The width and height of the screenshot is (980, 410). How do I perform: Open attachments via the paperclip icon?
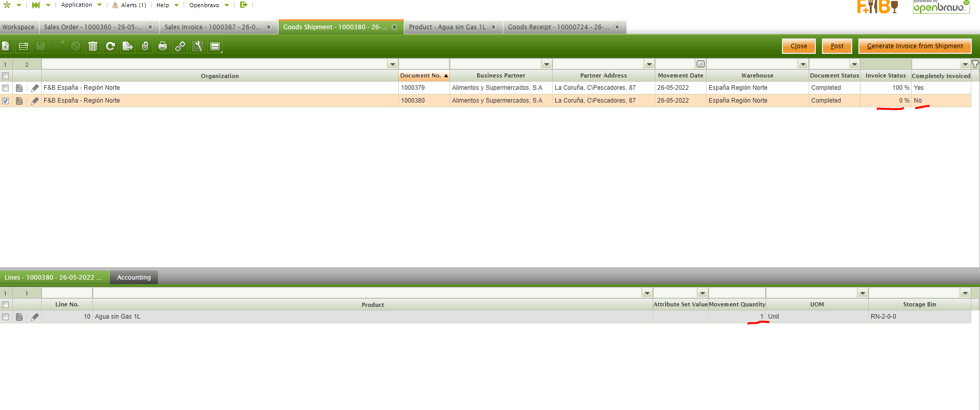tap(145, 47)
